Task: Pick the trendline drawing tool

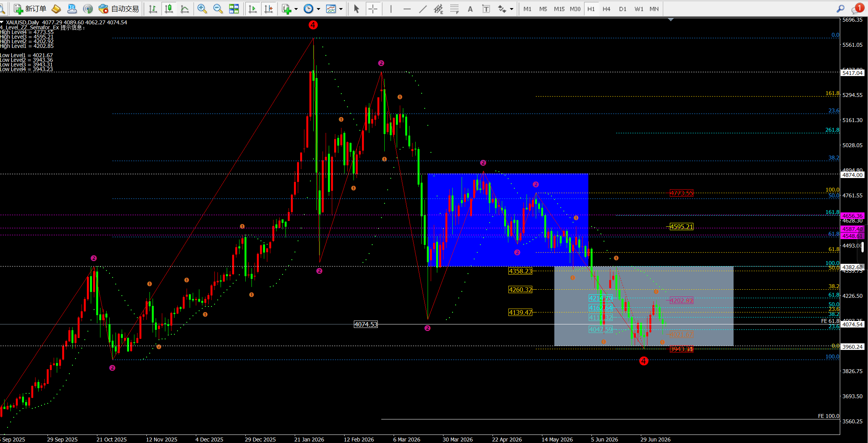Action: 423,8
